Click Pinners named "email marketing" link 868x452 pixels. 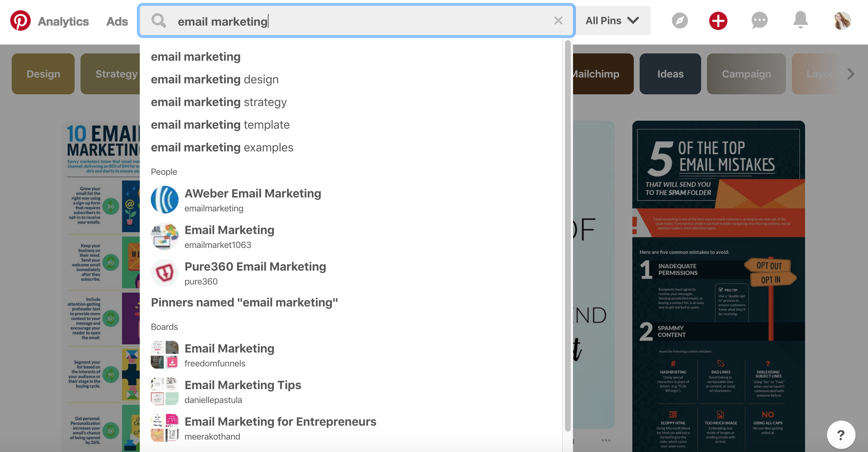pos(244,302)
